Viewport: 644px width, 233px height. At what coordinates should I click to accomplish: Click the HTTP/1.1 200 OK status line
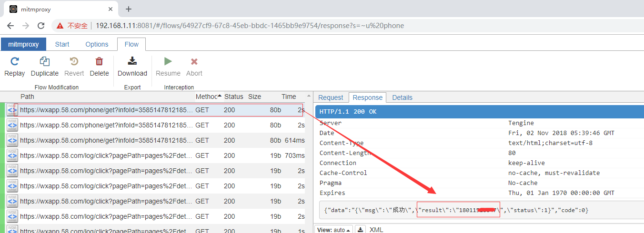coord(348,111)
